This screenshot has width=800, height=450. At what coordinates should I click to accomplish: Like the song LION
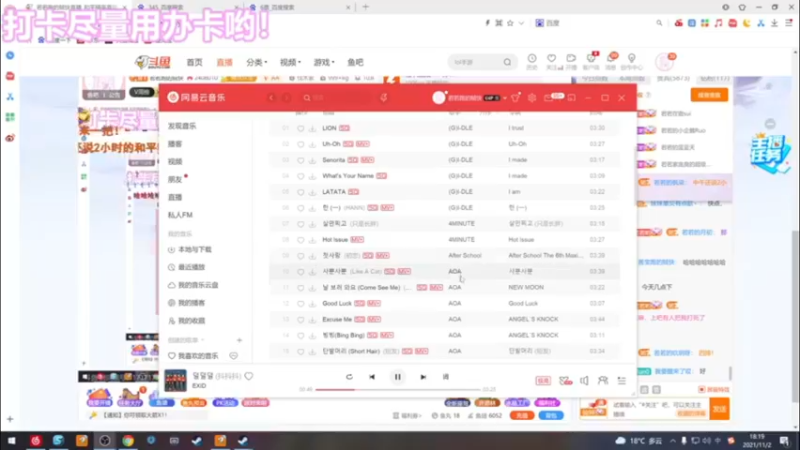point(301,128)
